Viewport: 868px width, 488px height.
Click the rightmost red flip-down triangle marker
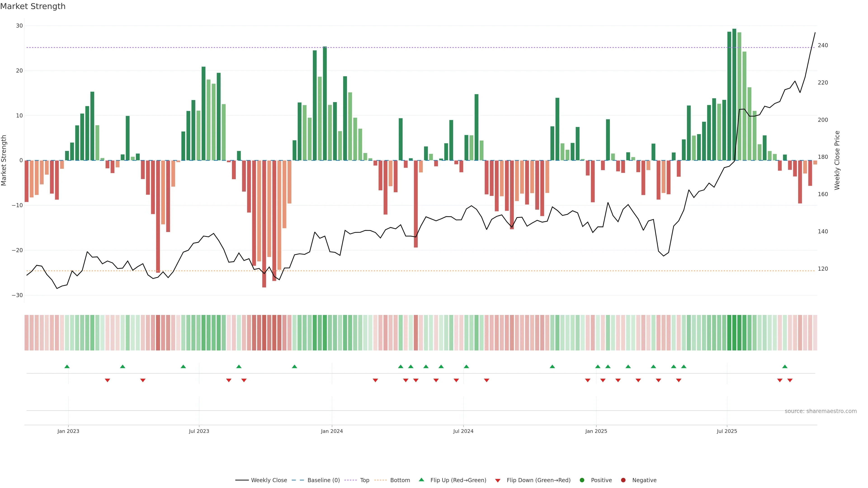790,380
